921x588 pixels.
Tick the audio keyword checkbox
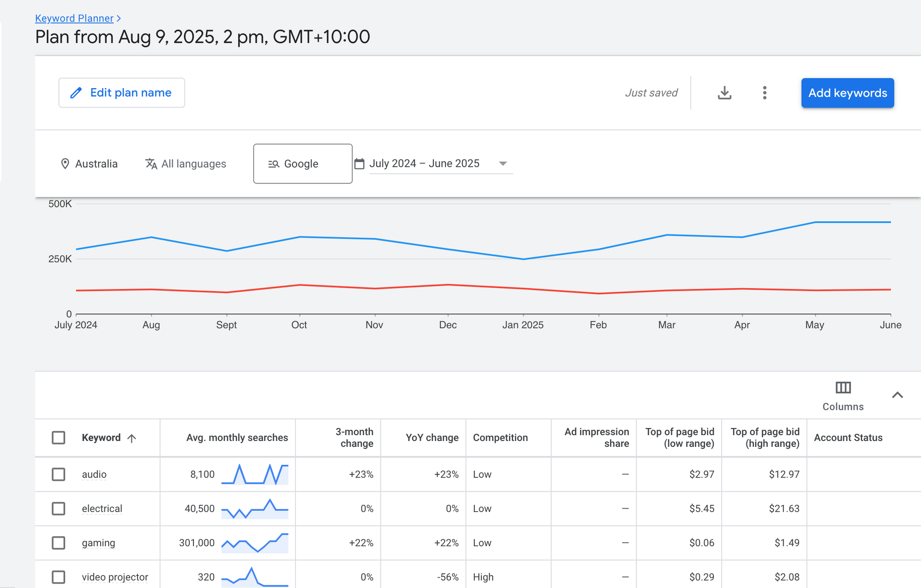tap(58, 474)
